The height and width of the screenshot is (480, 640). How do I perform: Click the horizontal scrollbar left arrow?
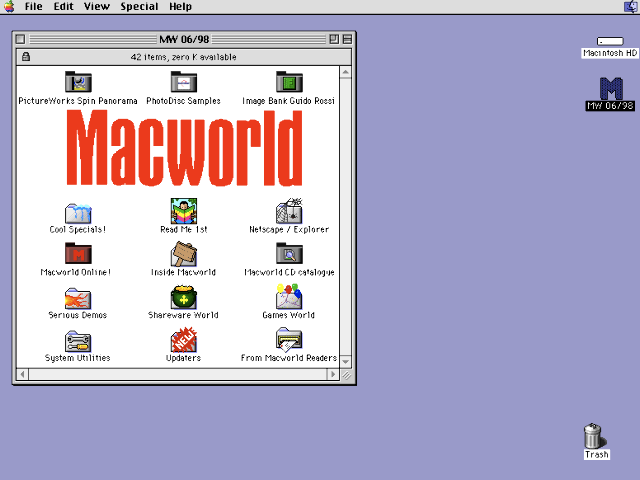tap(22, 374)
